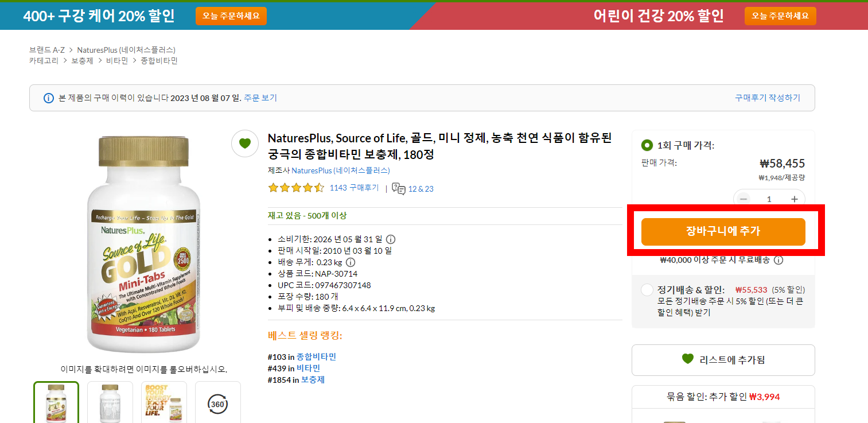The width and height of the screenshot is (868, 423).
Task: Click the fourth star in the rating
Action: (308, 188)
